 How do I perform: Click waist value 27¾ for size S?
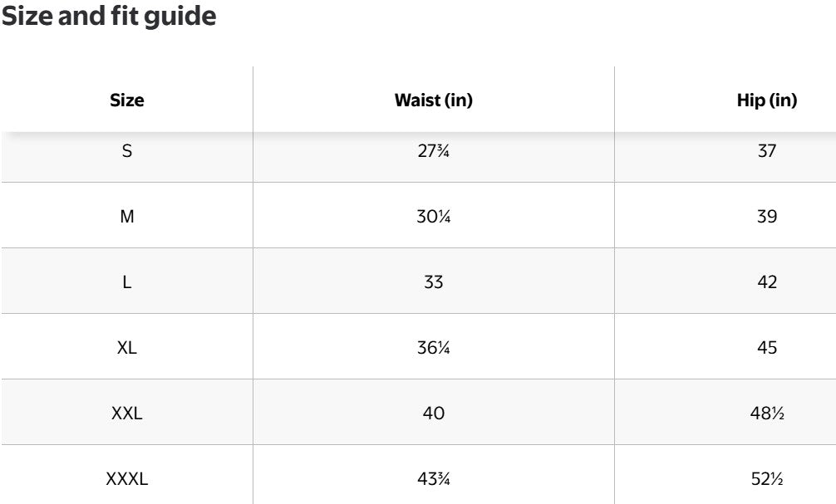coord(433,151)
